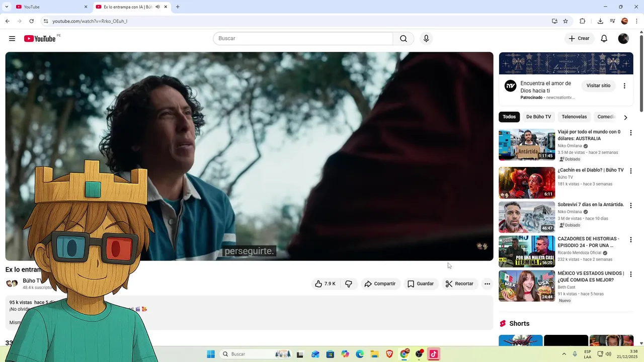Open media controls icon in toolbar

point(612,21)
